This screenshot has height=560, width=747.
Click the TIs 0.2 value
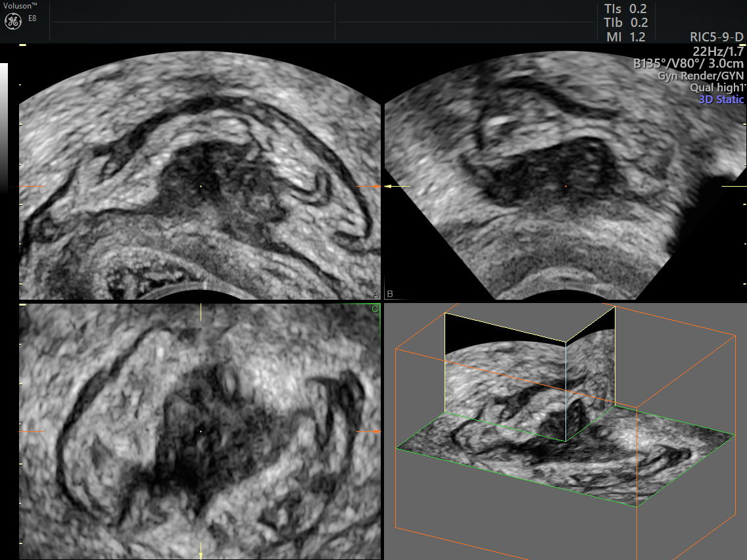[625, 9]
